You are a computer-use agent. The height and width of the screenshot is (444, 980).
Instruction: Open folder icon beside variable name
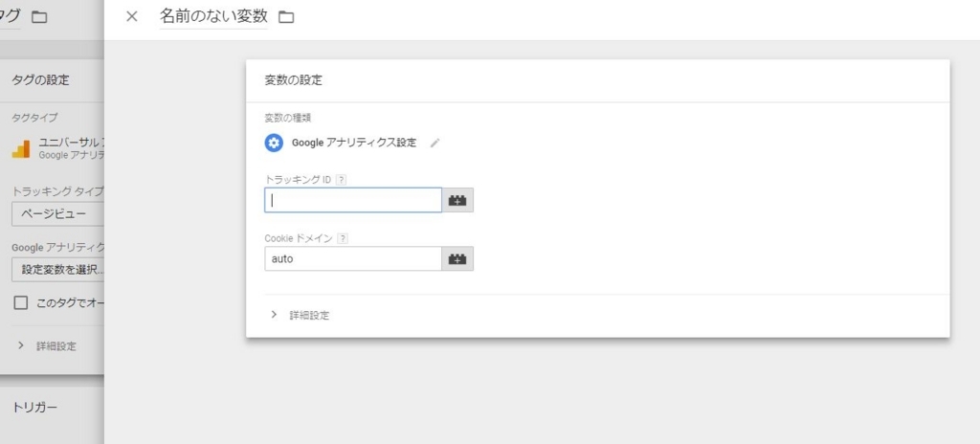(x=285, y=17)
